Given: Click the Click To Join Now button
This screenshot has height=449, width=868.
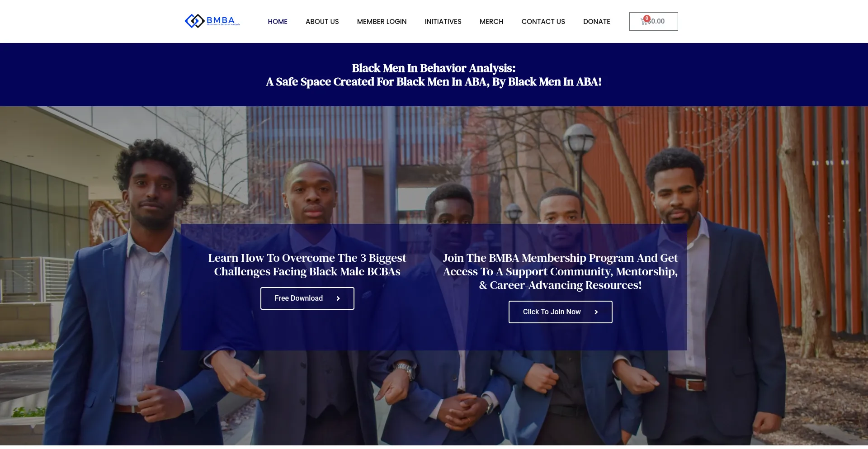Looking at the screenshot, I should tap(561, 312).
